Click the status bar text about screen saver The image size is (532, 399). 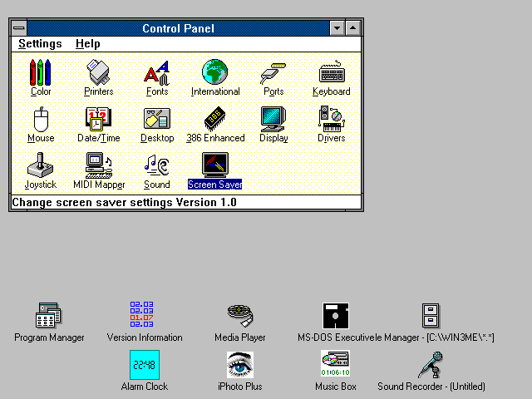[x=124, y=203]
